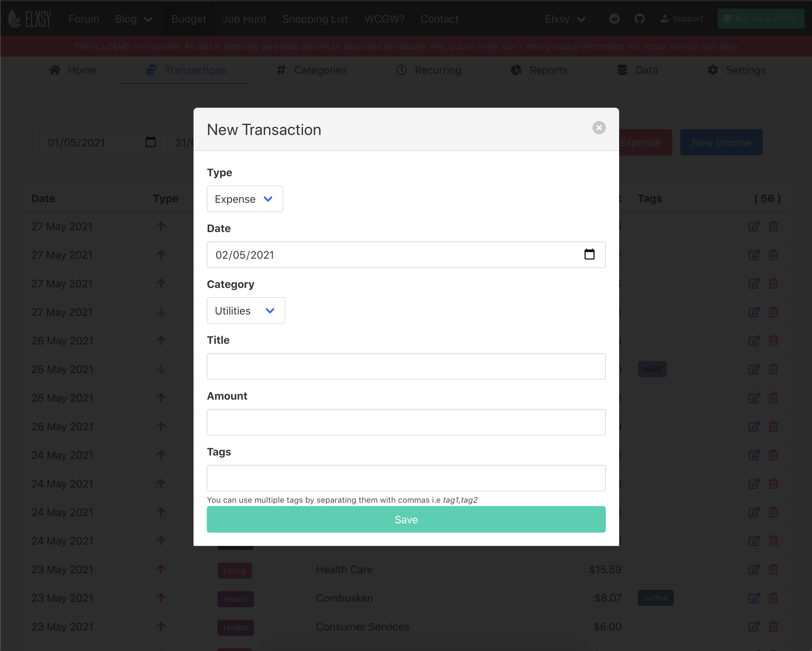Image resolution: width=812 pixels, height=651 pixels.
Task: Open the calendar picker in the Date field
Action: coord(589,255)
